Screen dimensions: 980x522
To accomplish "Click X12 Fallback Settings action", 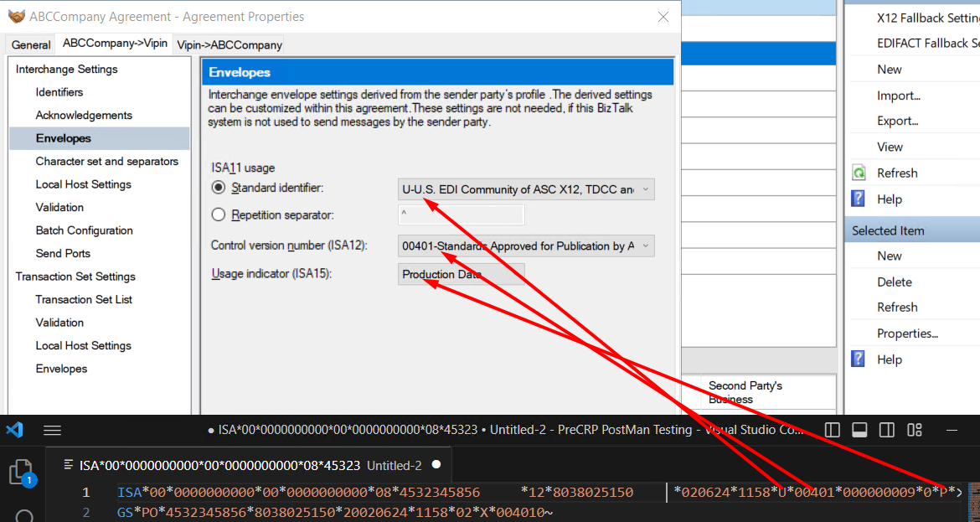I will 928,18.
